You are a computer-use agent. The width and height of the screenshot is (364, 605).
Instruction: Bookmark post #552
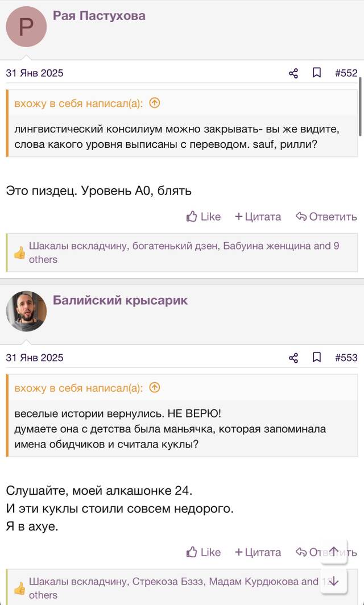click(317, 73)
